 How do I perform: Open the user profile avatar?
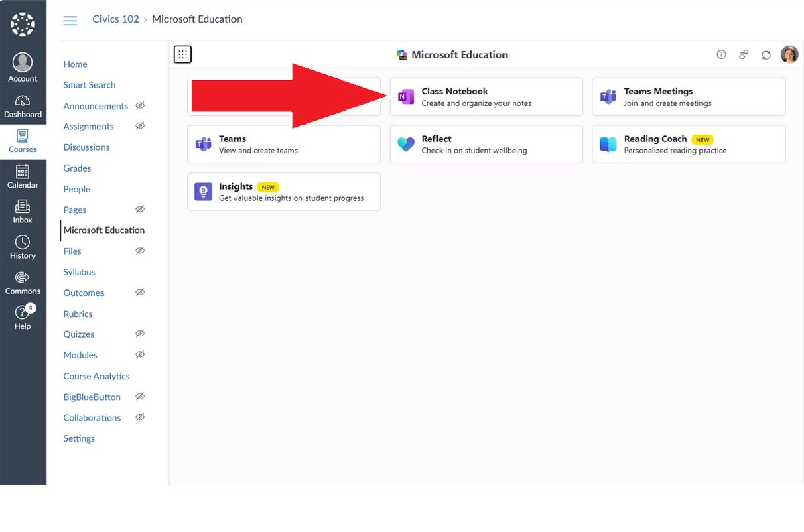[790, 54]
